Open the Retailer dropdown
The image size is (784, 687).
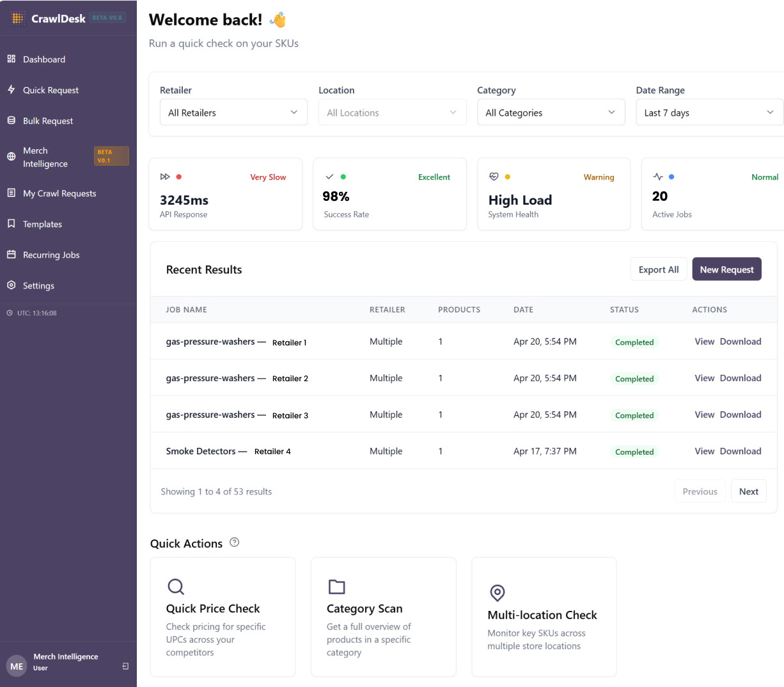tap(233, 113)
